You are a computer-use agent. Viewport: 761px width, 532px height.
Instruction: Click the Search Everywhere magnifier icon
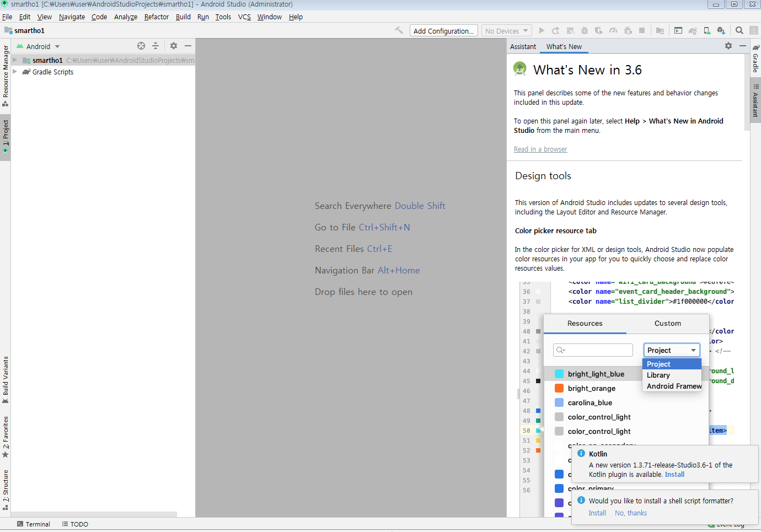coord(739,30)
